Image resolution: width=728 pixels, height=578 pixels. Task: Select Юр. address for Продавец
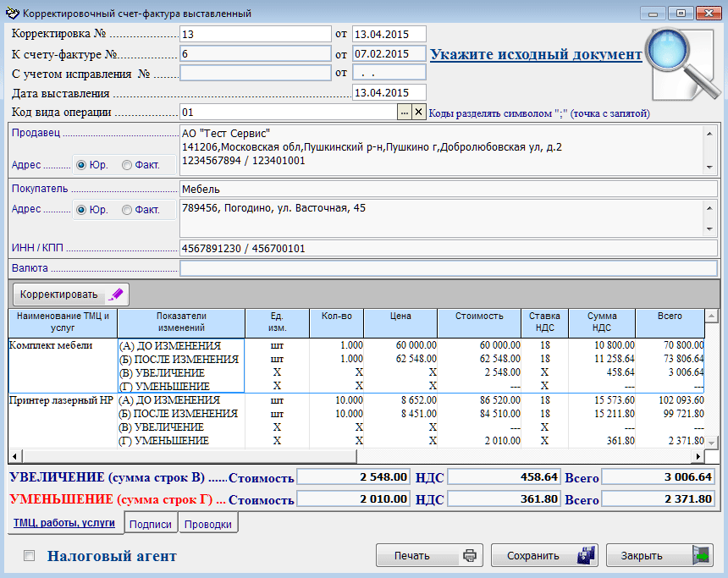(x=81, y=165)
